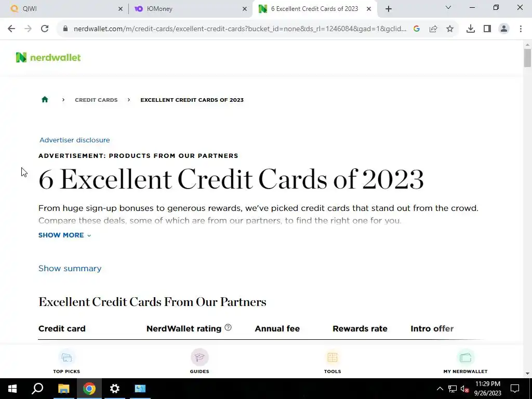Switch to the QIWI tab
Viewport: 532px width, 399px height.
(64, 9)
